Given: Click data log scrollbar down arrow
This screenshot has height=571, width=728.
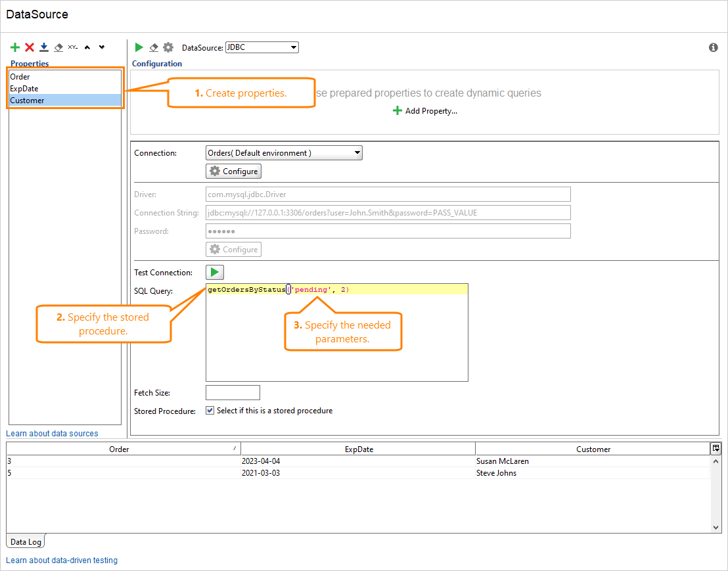Looking at the screenshot, I should coord(716,528).
